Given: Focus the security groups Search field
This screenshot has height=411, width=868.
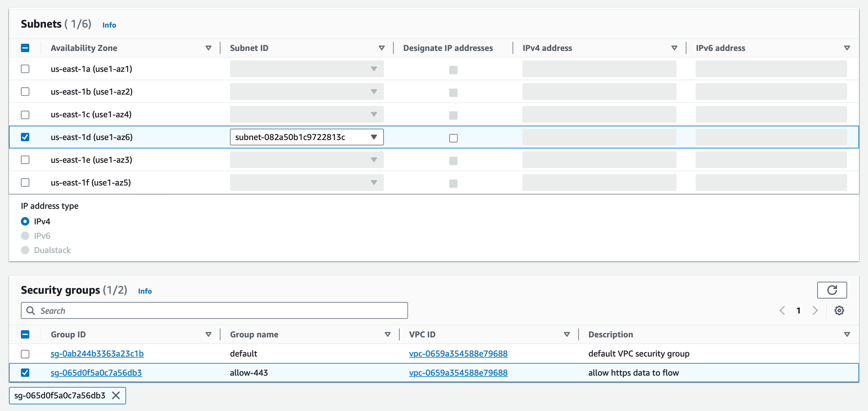Looking at the screenshot, I should click(x=214, y=310).
